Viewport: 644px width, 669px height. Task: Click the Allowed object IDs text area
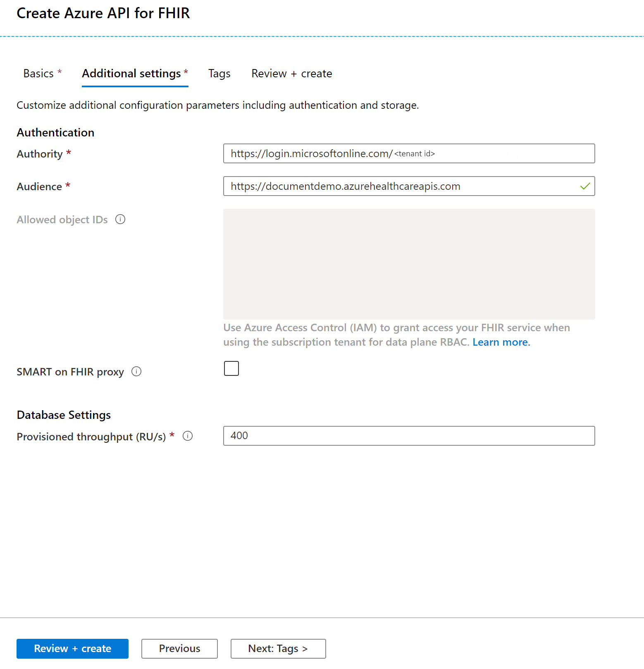click(409, 264)
